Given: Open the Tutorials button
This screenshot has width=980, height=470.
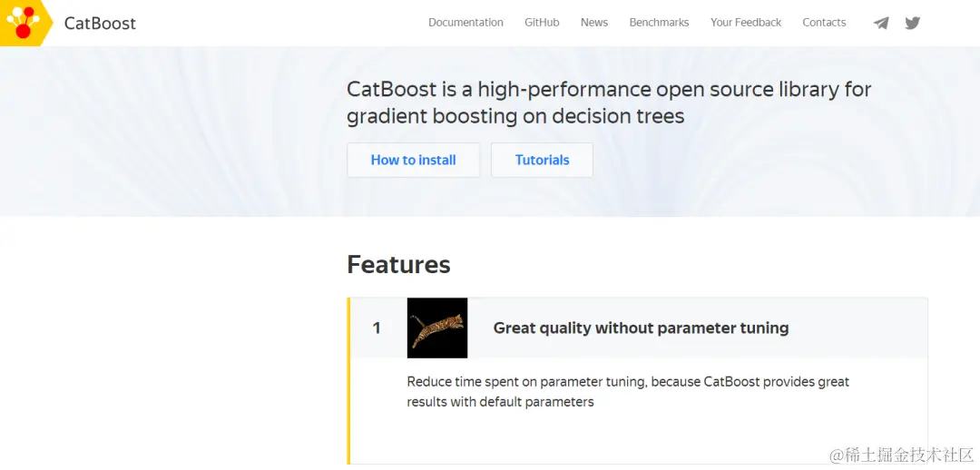Looking at the screenshot, I should [x=542, y=160].
